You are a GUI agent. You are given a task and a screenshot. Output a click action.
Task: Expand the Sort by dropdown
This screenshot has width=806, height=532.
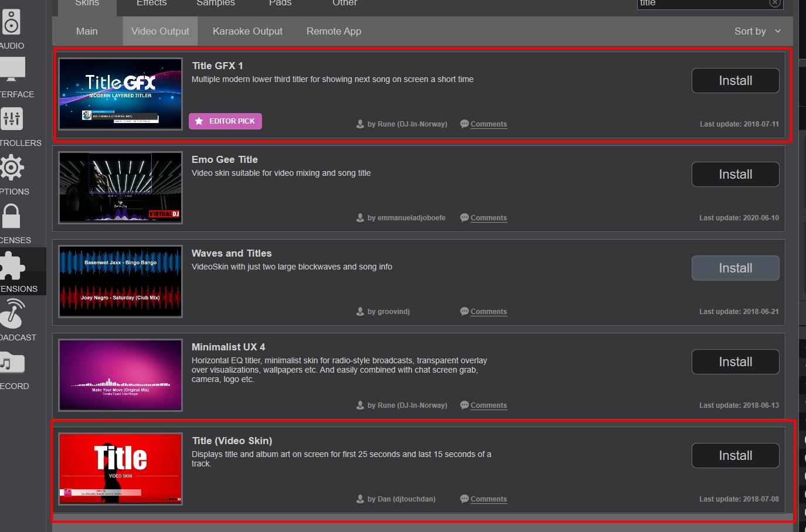757,31
